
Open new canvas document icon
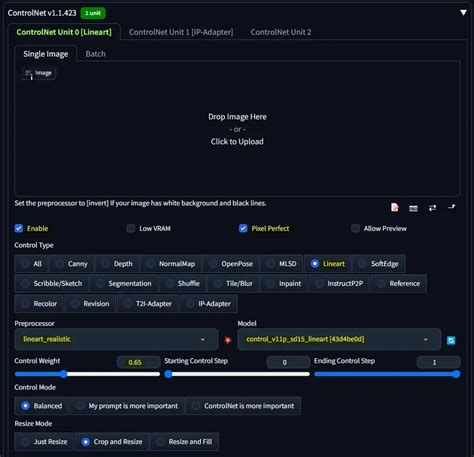(395, 208)
